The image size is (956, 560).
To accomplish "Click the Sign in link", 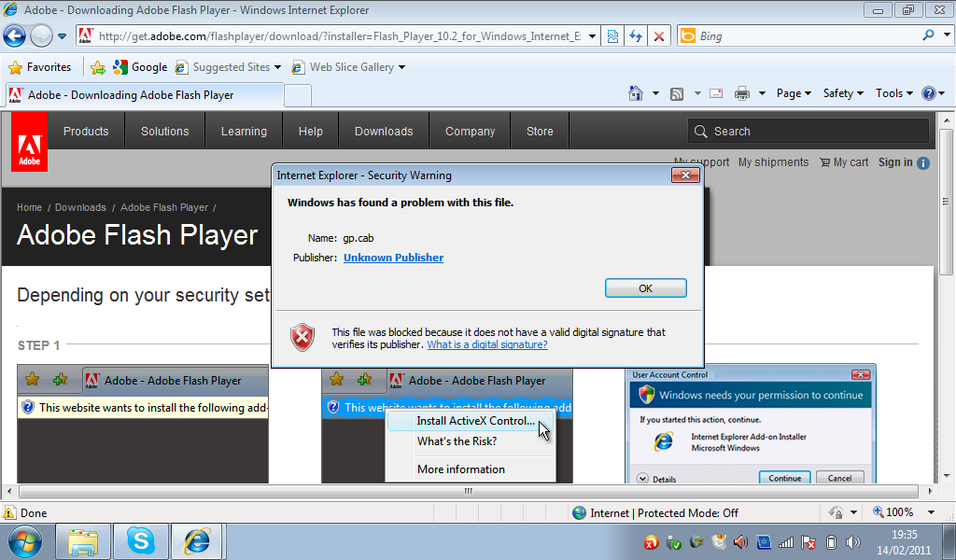I will coord(895,162).
